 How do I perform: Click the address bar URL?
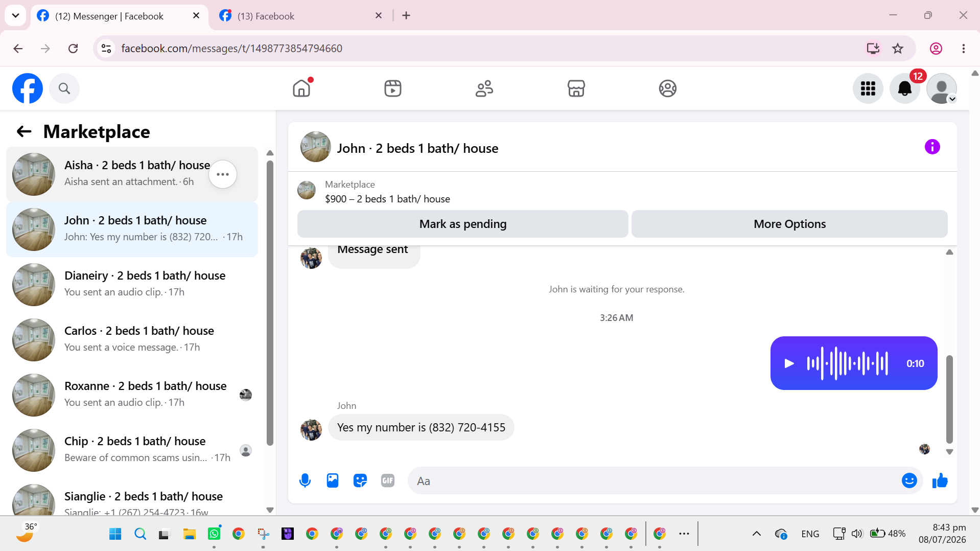232,49
